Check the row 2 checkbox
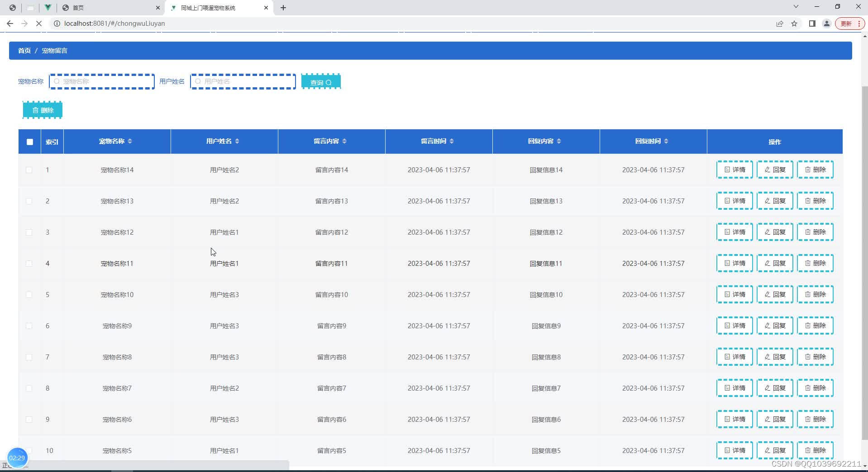 pos(29,201)
